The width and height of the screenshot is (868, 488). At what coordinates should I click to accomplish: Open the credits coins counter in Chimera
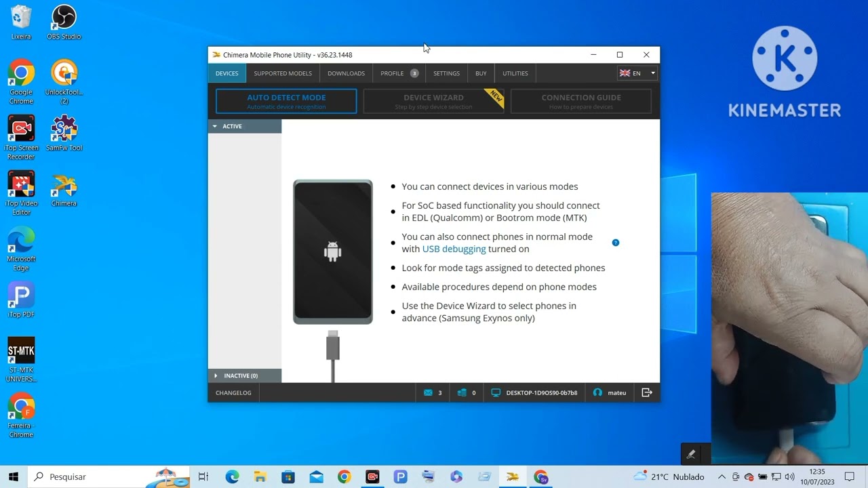[x=462, y=392]
